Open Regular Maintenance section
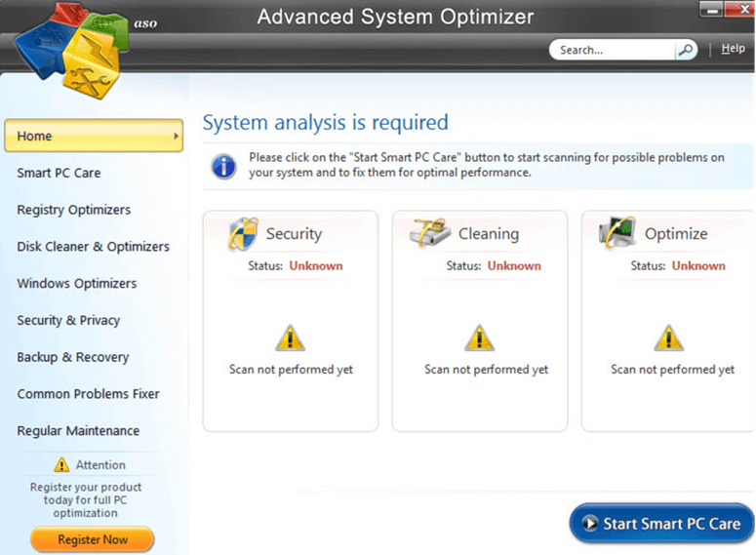 pyautogui.click(x=78, y=430)
